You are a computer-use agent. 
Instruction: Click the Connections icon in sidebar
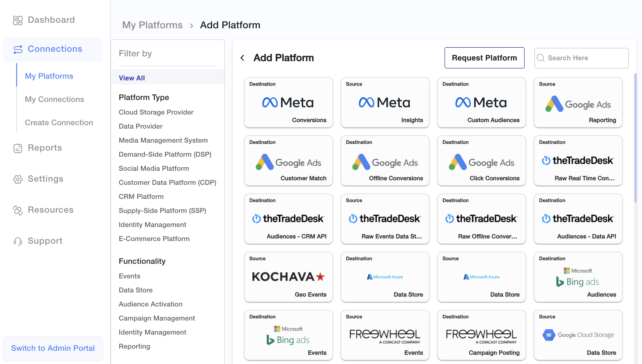[18, 49]
